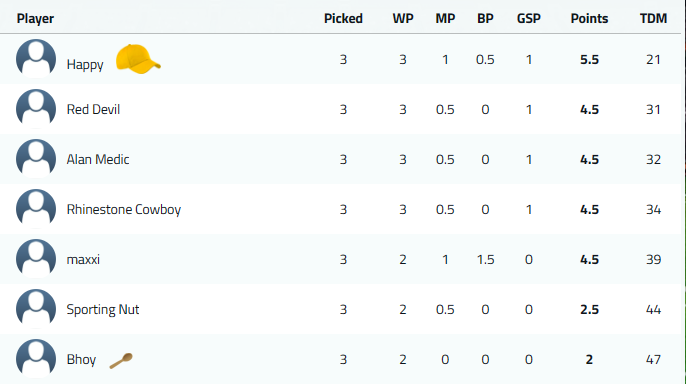
Task: Click the BP column header
Action: (485, 18)
